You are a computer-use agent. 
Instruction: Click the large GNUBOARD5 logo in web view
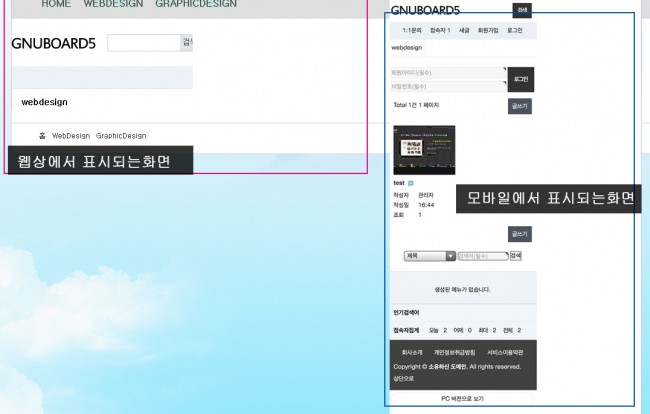click(x=53, y=43)
